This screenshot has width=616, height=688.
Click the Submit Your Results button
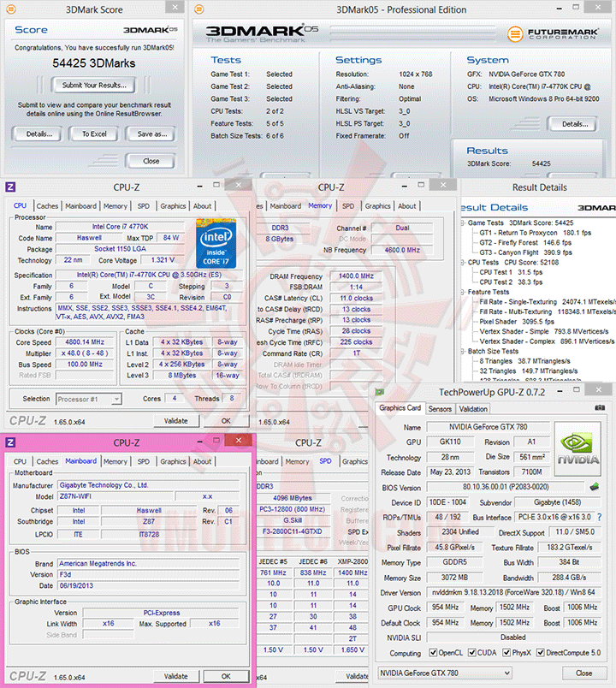94,85
